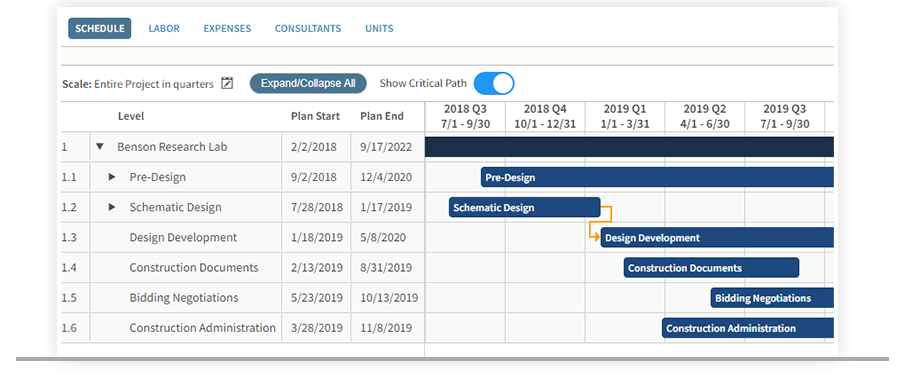The height and width of the screenshot is (385, 911).
Task: Click Plan Start date 3/28/2019
Action: click(x=317, y=328)
